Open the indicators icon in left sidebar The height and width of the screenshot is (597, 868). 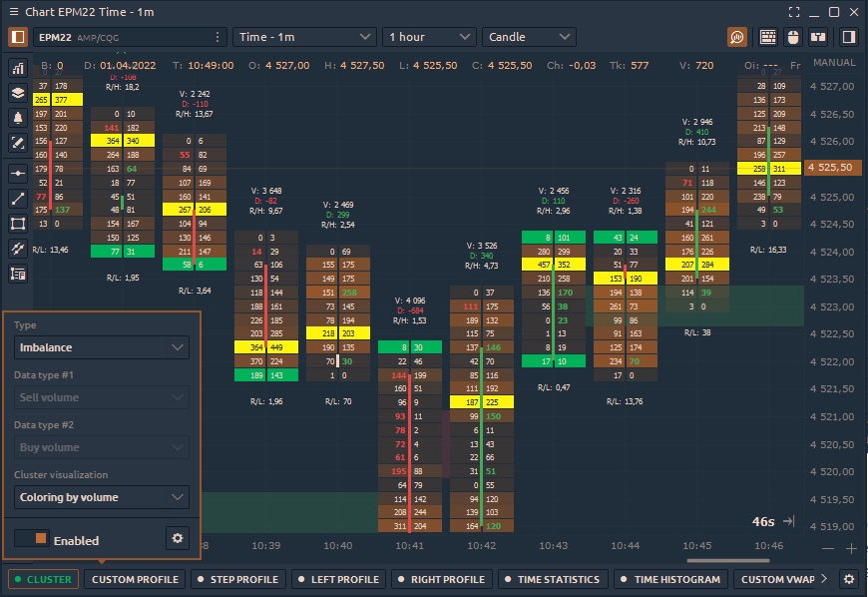tap(18, 68)
